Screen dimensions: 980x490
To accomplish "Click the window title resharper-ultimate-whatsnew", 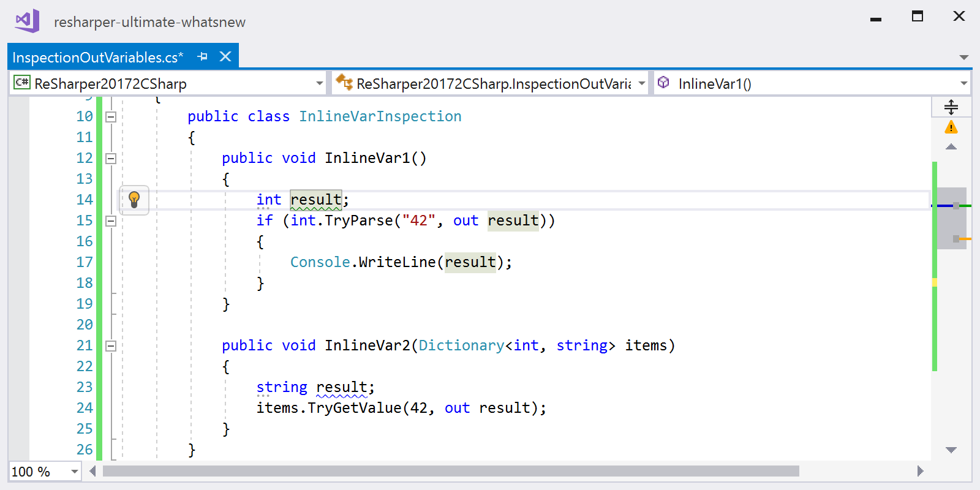I will coord(149,22).
